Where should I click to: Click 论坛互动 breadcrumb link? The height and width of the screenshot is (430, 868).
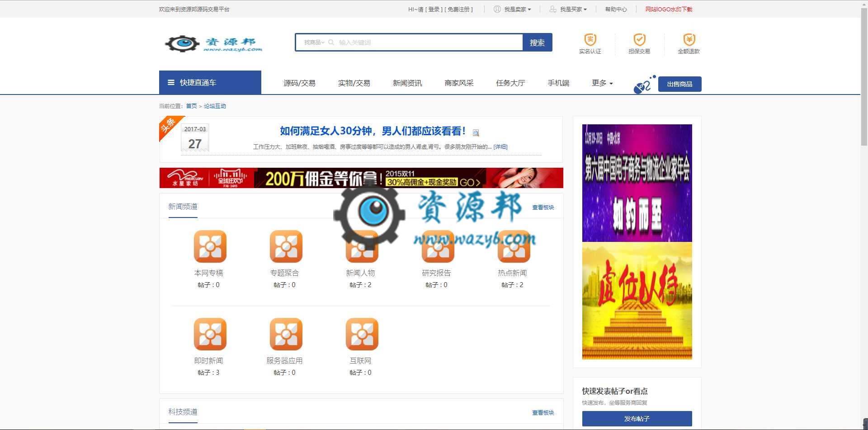(215, 106)
